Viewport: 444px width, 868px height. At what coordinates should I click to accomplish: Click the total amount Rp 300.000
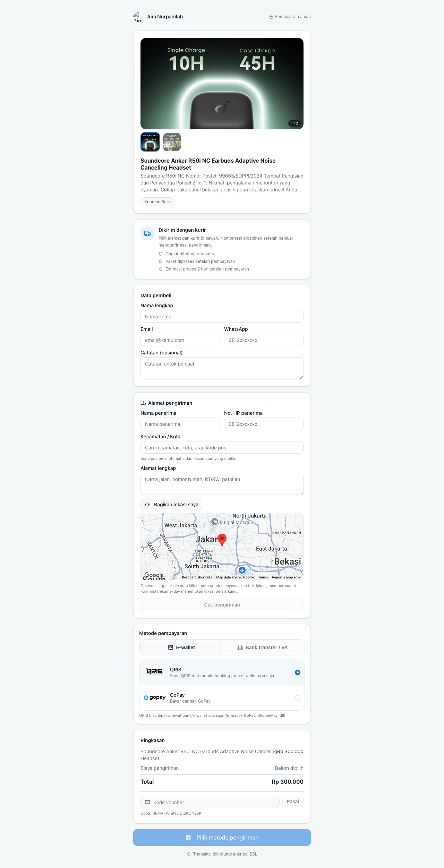click(288, 782)
